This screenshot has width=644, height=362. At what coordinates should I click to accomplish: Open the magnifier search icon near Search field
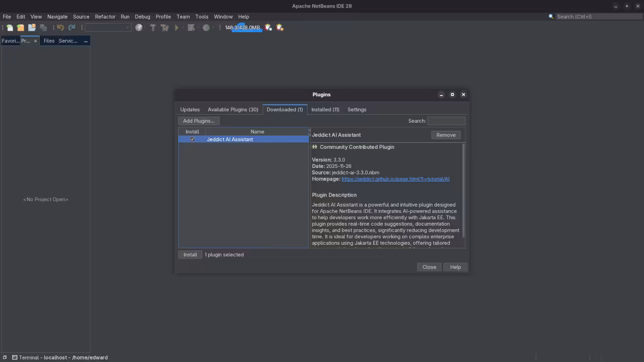point(551,16)
